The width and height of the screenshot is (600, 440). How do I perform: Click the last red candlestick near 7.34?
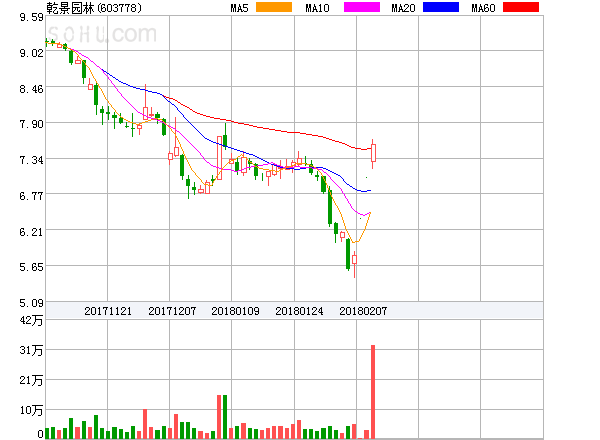coord(373,153)
